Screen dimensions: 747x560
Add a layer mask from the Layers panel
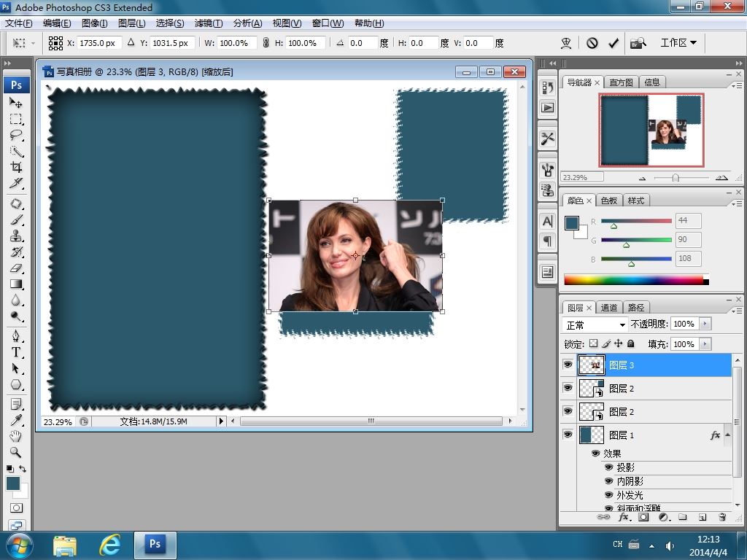(643, 517)
